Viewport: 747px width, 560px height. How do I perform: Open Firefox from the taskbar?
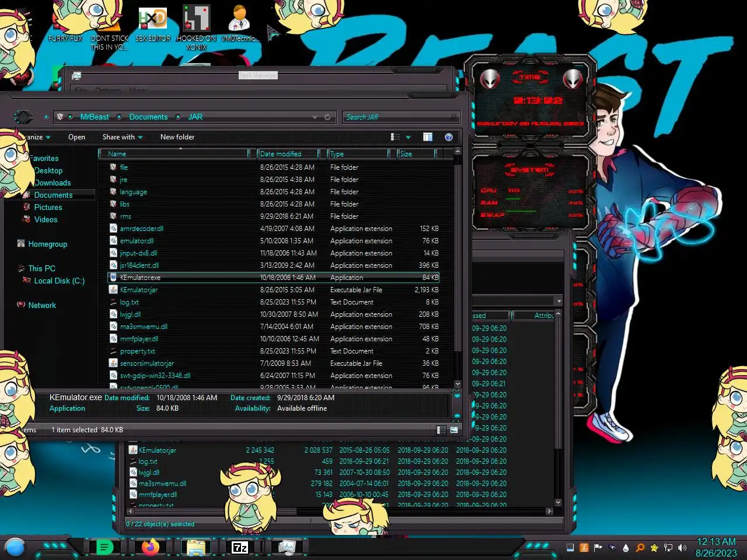pos(150,547)
